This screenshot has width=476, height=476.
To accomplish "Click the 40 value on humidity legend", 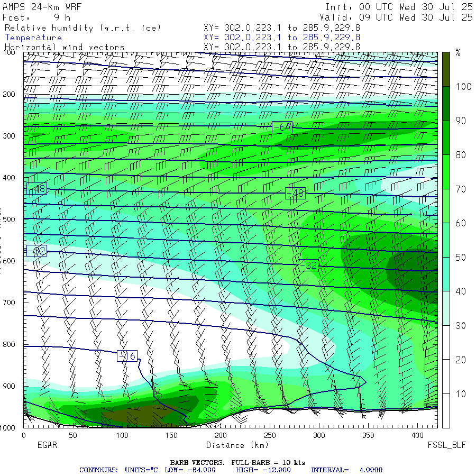I will point(461,291).
